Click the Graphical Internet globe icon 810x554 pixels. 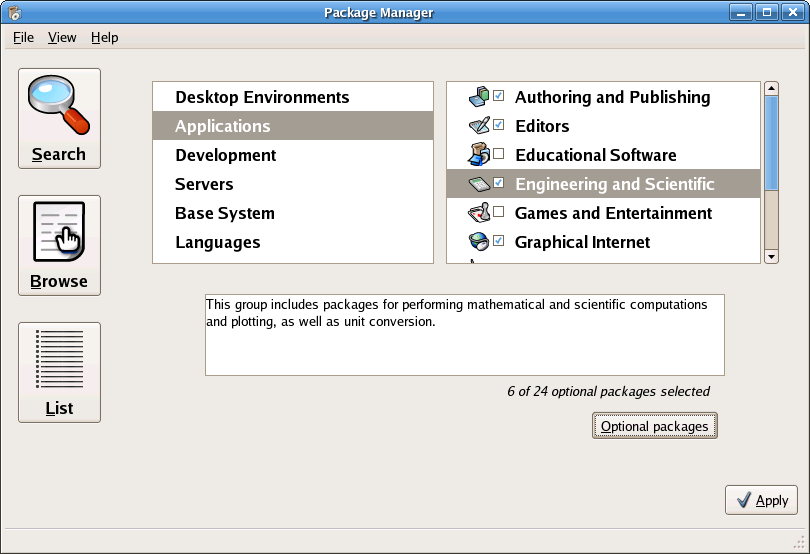[479, 241]
